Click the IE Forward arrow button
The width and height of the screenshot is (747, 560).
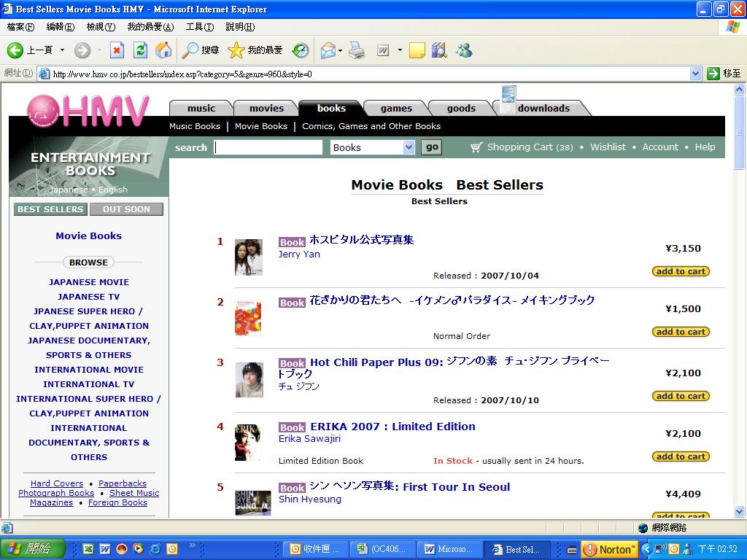[82, 50]
